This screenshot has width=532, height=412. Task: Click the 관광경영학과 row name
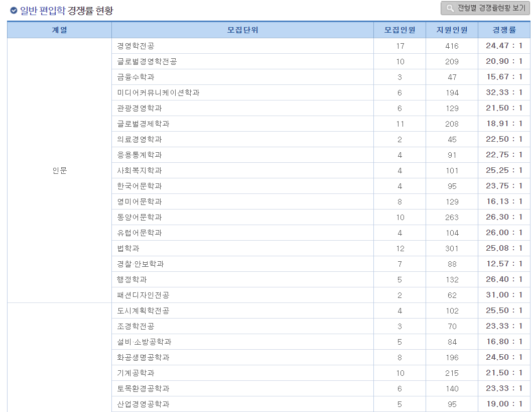pyautogui.click(x=140, y=109)
